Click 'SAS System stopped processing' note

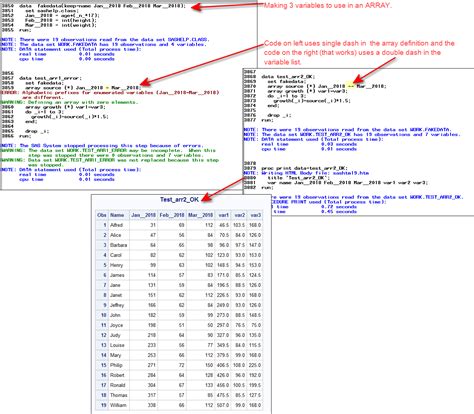102,146
